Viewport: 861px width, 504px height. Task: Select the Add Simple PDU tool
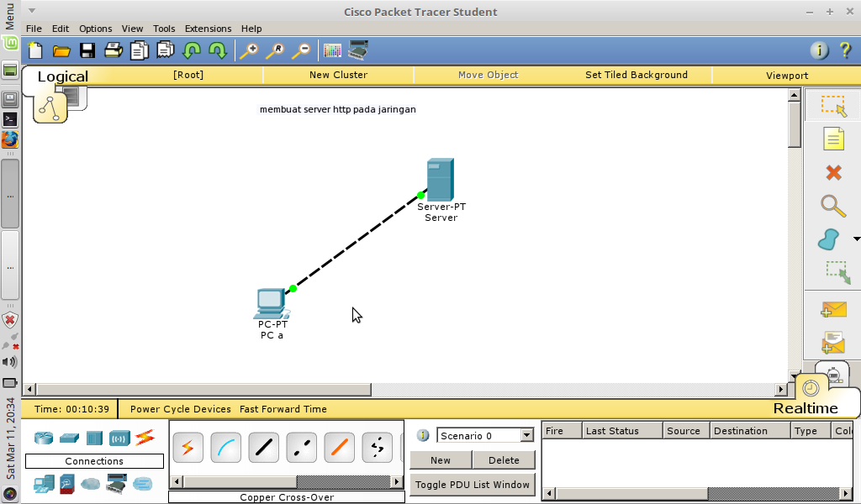tap(833, 307)
